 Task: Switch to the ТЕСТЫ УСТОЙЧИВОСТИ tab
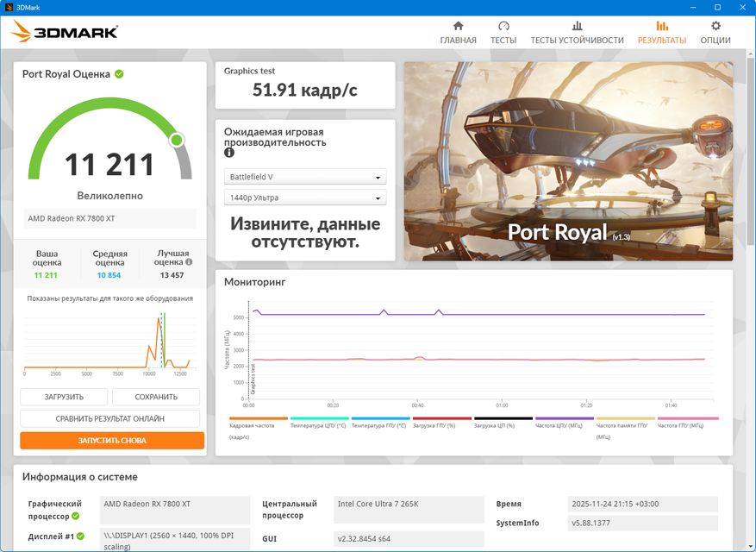[x=577, y=41]
